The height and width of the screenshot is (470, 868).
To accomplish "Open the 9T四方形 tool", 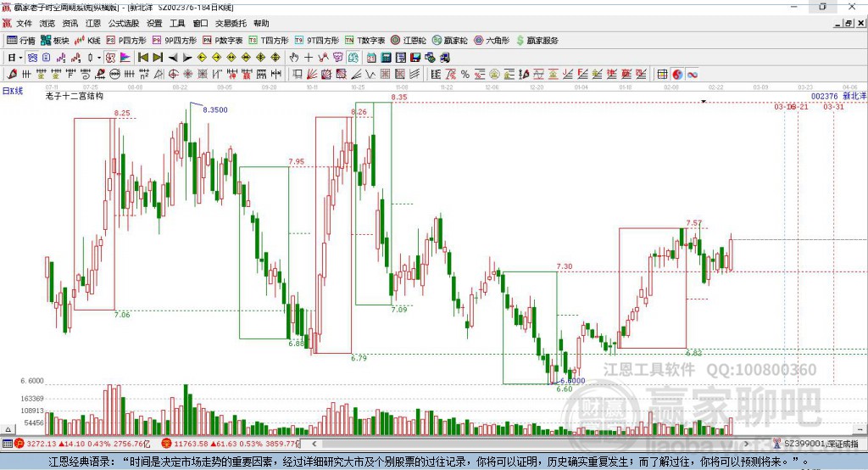I will point(317,41).
